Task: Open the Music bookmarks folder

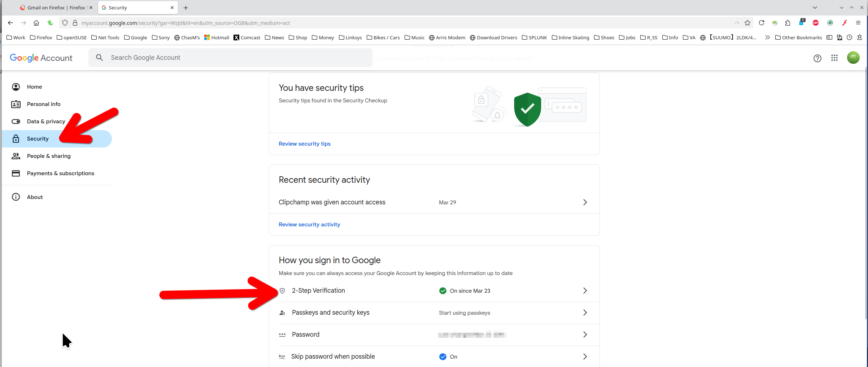Action: point(414,37)
